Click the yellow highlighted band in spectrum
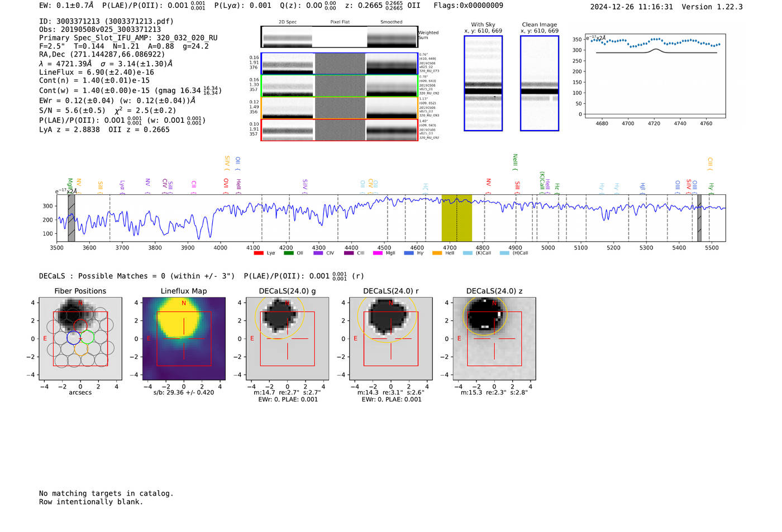Viewport: 782px width, 532px height. pos(456,218)
